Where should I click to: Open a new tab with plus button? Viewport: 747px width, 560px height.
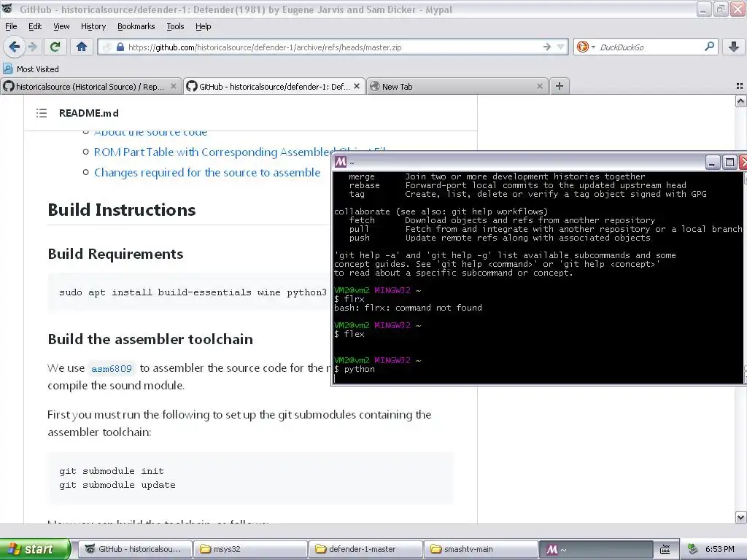[x=560, y=86]
